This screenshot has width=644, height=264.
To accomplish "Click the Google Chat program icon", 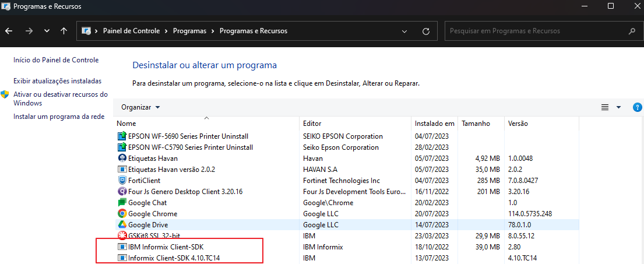I will 122,203.
